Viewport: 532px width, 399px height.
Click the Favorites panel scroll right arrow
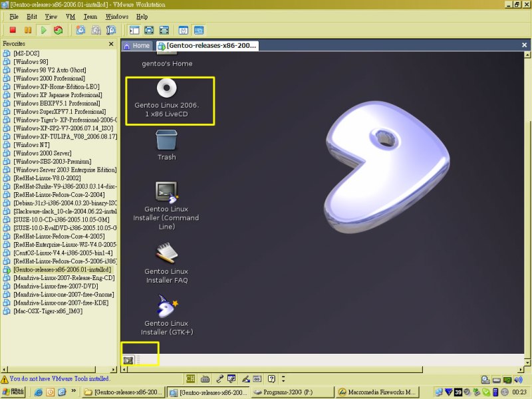coord(114,370)
